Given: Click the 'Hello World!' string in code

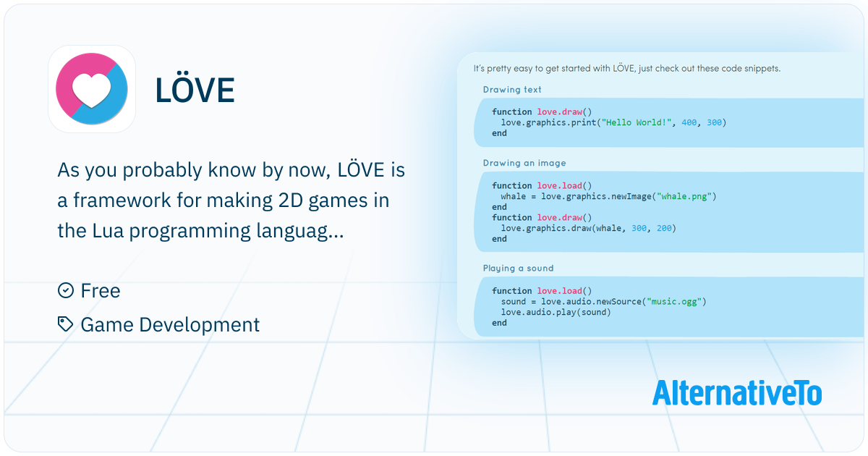Looking at the screenshot, I should click(x=637, y=122).
